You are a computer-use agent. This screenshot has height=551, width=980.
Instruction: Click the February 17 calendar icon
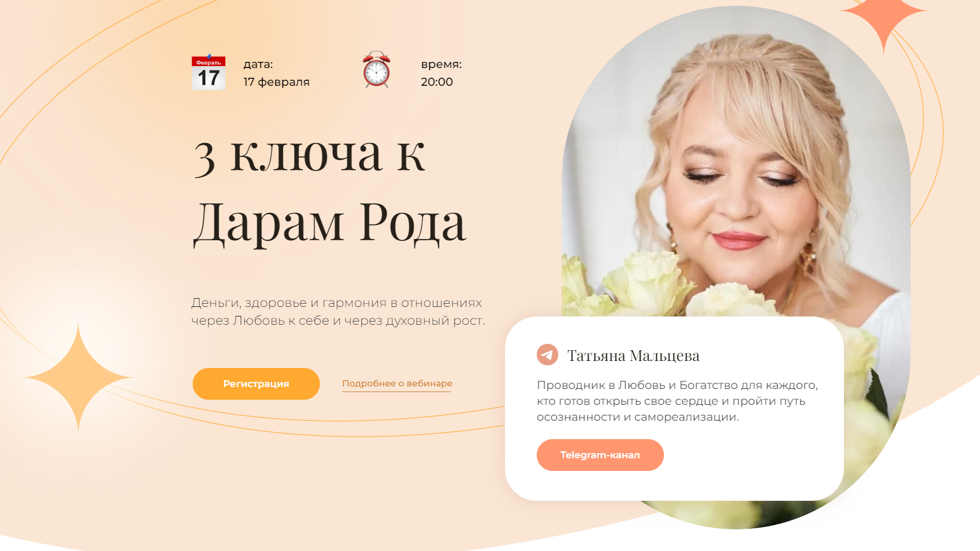click(x=209, y=72)
